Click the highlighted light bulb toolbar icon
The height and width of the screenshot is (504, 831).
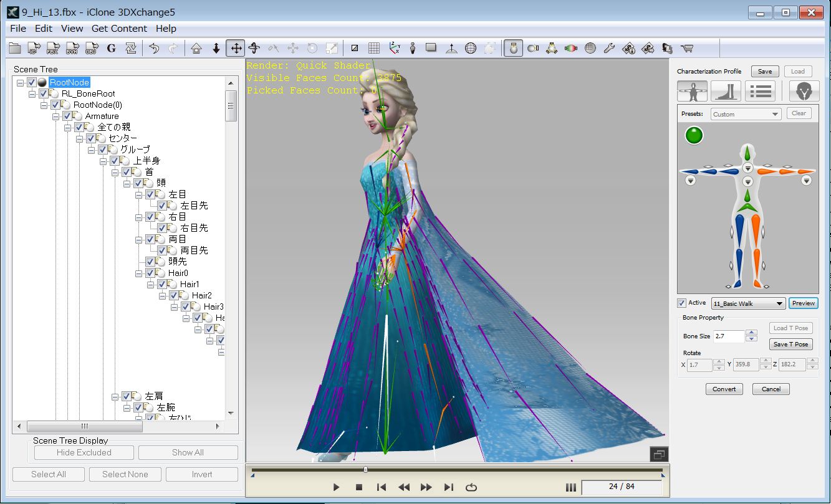[x=513, y=48]
